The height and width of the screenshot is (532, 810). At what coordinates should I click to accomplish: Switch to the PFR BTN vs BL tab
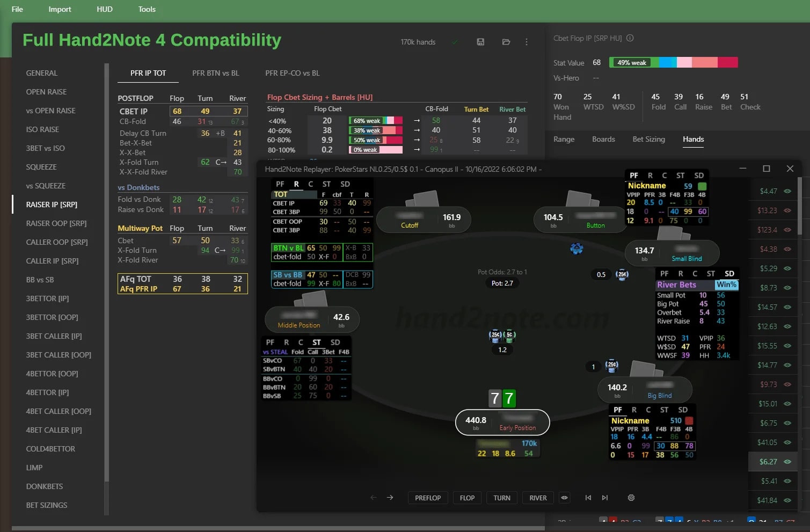tap(216, 73)
